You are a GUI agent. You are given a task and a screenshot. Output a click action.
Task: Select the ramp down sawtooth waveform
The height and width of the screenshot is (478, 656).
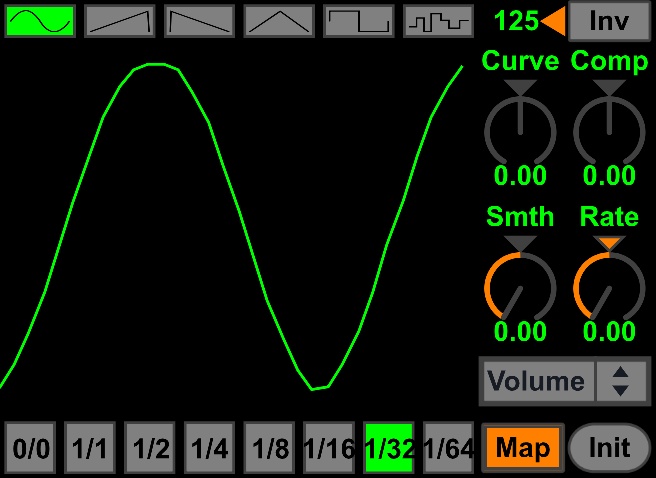click(199, 21)
